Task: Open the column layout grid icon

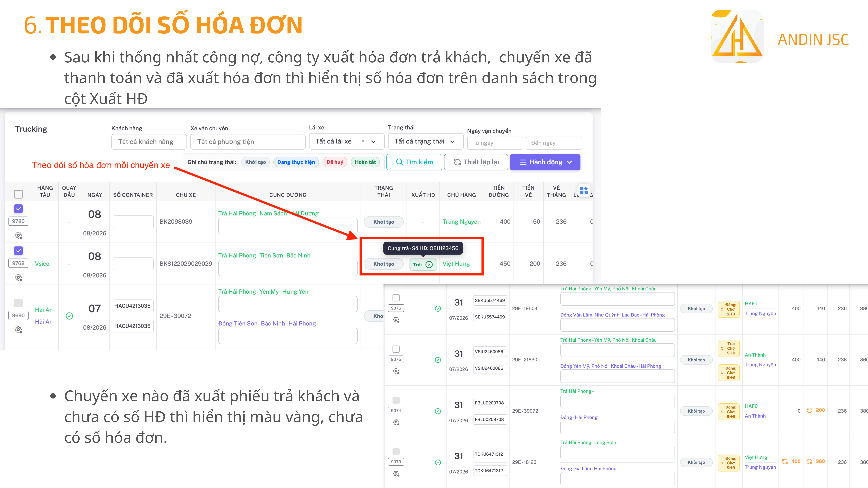Action: click(584, 190)
